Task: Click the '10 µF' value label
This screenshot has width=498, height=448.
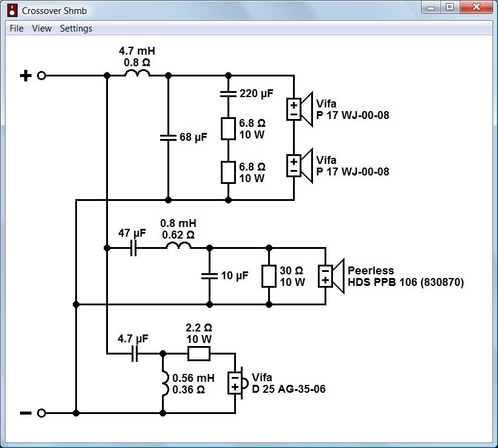Action: tap(235, 276)
